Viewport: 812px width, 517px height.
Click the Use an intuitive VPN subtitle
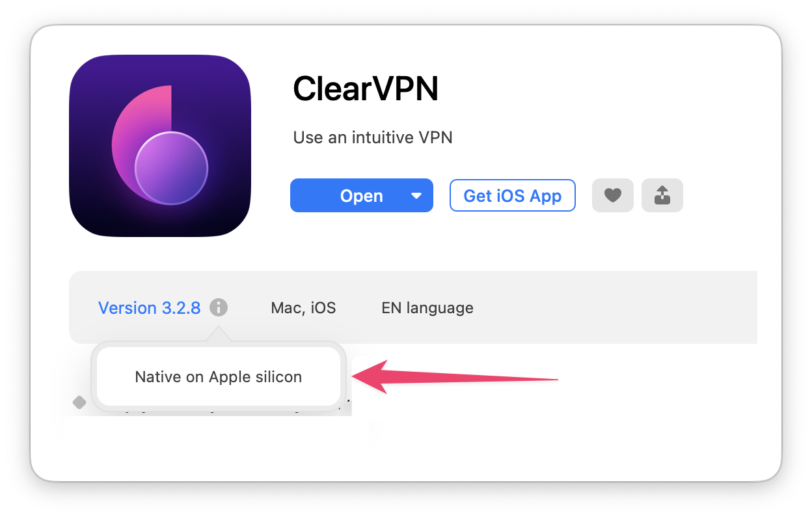tap(373, 137)
